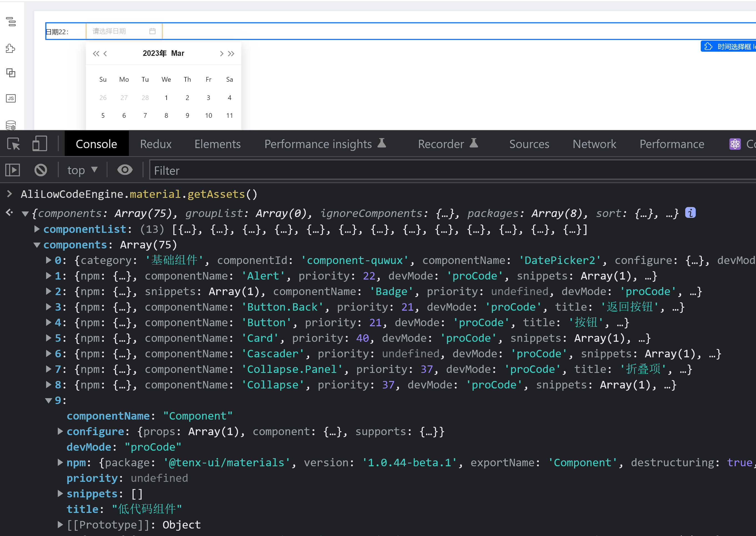Select March 10 in the calendar
The width and height of the screenshot is (756, 536).
[209, 116]
